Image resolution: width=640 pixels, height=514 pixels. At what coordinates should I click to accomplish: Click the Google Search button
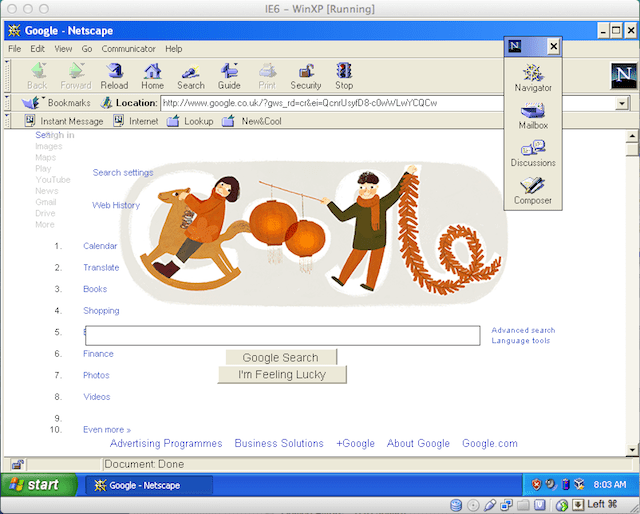281,357
